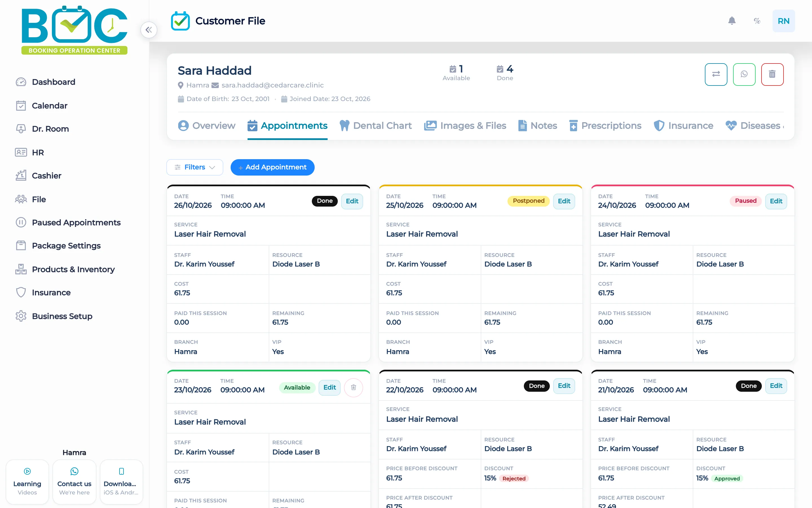Open Paused Appointments page

[x=68, y=222]
